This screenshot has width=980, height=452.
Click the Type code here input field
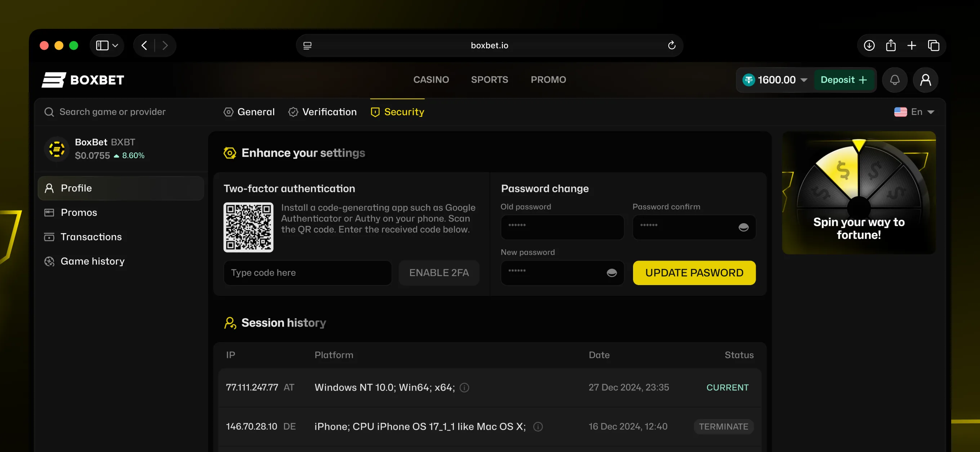307,273
